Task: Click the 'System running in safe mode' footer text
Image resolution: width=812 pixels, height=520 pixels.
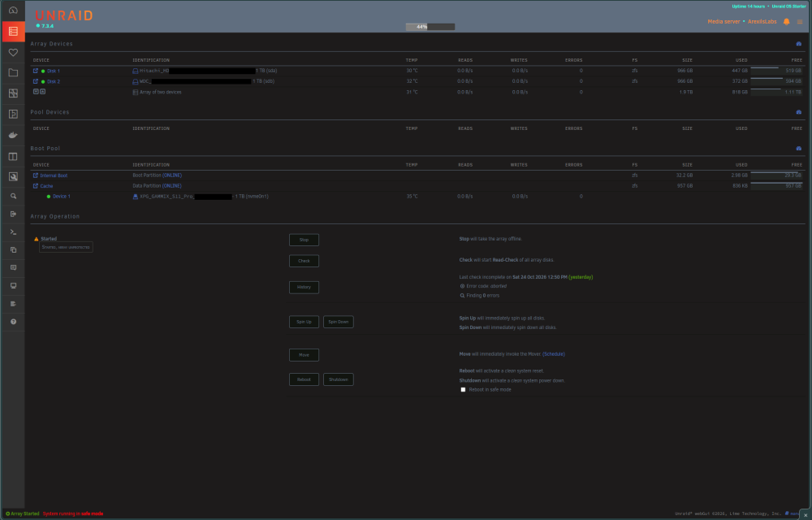Action: point(73,513)
